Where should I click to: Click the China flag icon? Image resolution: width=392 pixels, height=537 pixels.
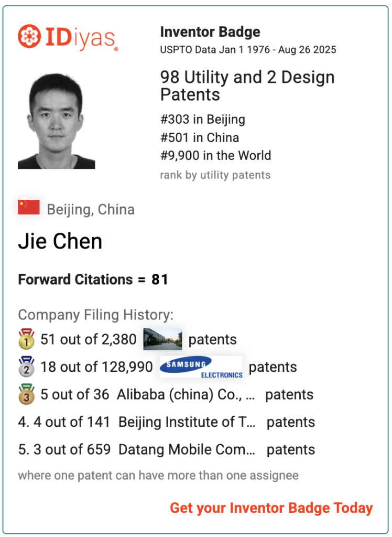coord(29,207)
